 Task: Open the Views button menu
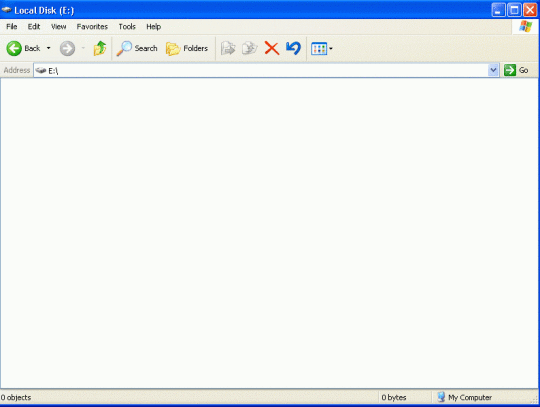click(322, 49)
